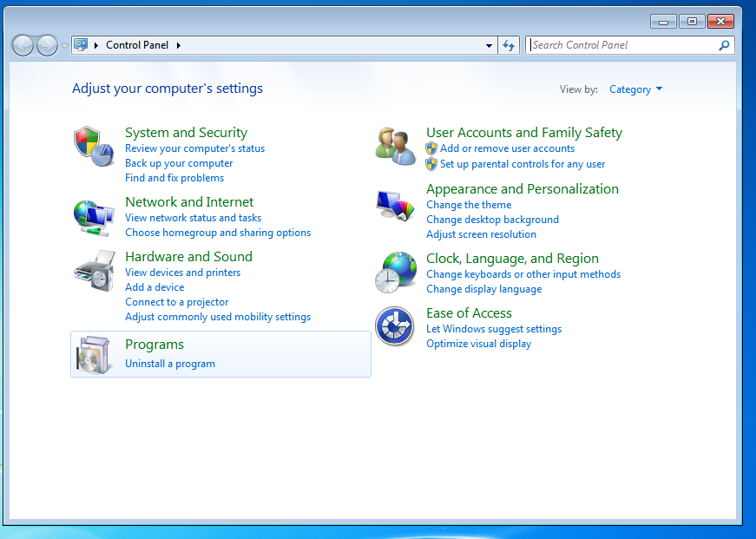
Task: Open Connect to a projector link
Action: tap(176, 302)
